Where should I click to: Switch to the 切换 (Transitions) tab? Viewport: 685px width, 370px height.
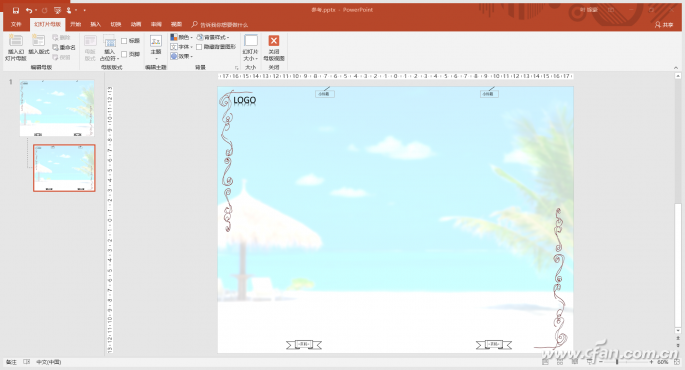[116, 24]
